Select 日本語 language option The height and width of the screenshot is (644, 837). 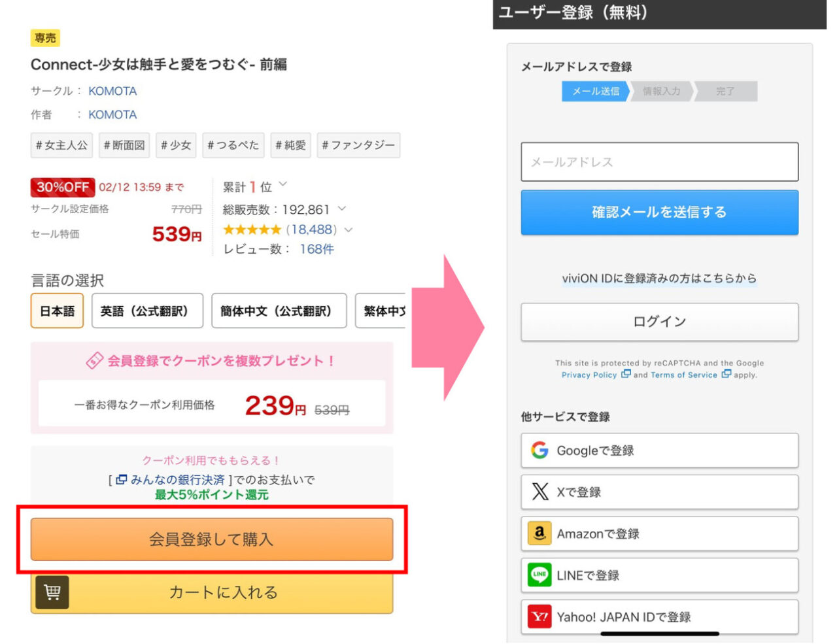point(57,311)
